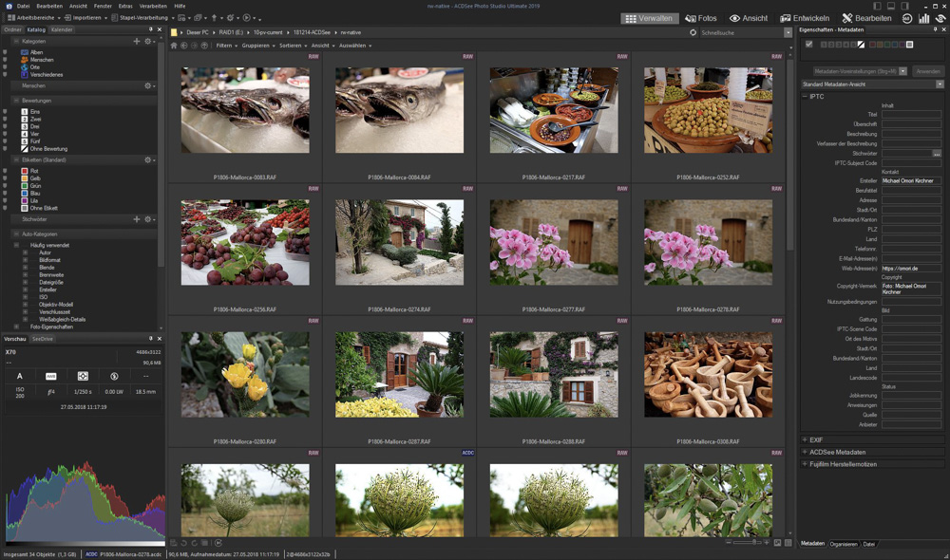Screen dimensions: 950x560
Task: Collapse the IPTC section
Action: [805, 96]
